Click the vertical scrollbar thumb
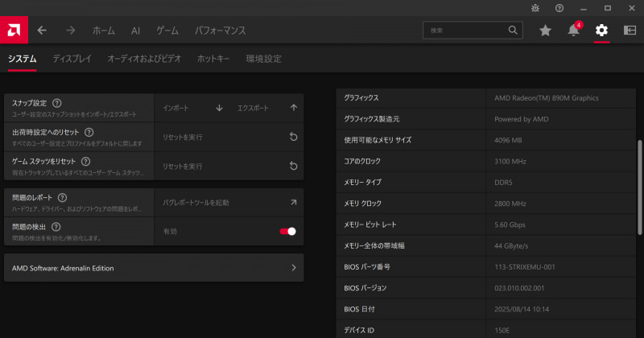Viewport: 644px width, 338px height. 639,188
